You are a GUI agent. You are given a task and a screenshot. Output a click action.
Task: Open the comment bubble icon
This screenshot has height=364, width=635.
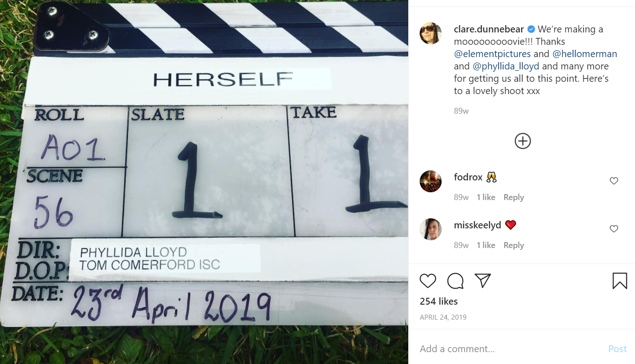point(455,281)
